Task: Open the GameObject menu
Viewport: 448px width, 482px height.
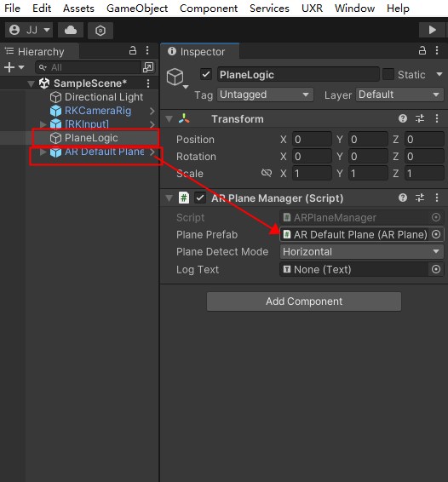Action: click(x=137, y=9)
